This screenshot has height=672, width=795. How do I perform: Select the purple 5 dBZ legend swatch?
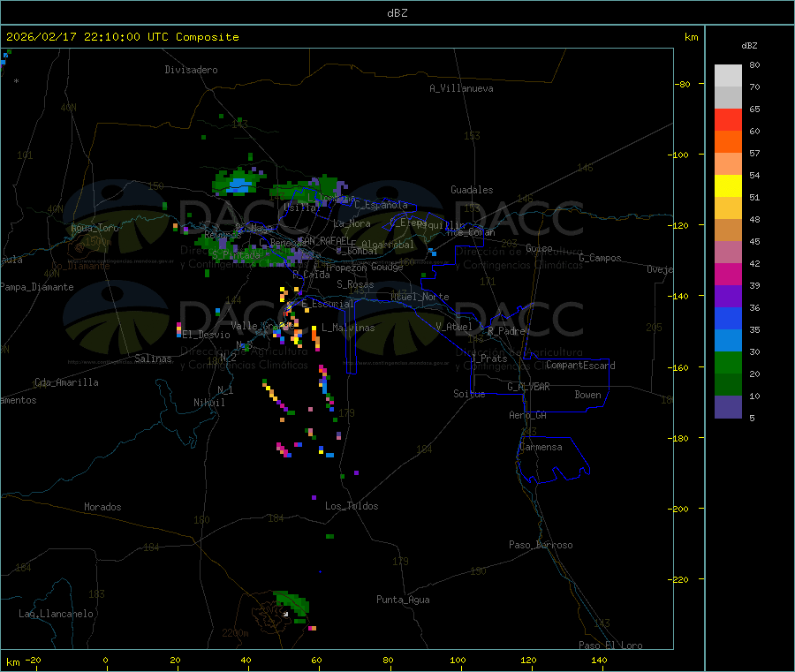pos(728,407)
